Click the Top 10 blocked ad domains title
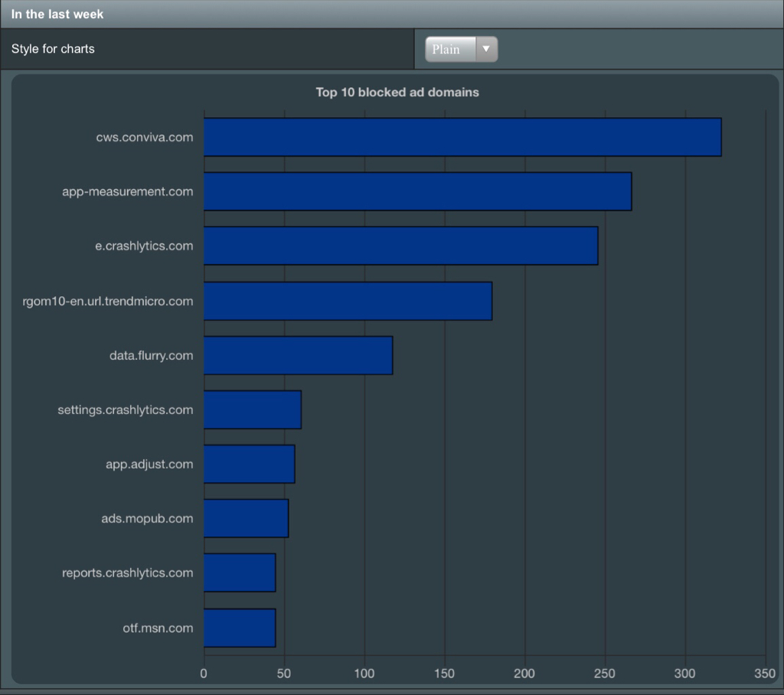Image resolution: width=784 pixels, height=695 pixels. 397,93
